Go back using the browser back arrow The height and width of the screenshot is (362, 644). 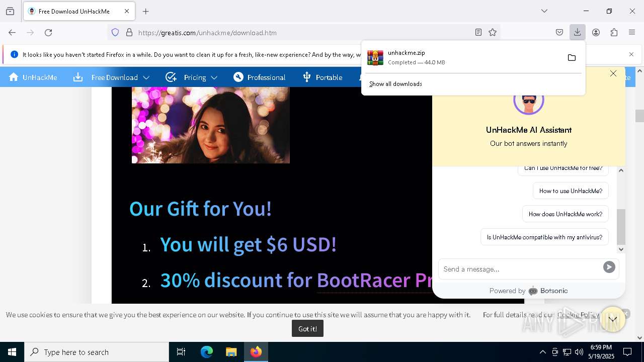pos(12,33)
